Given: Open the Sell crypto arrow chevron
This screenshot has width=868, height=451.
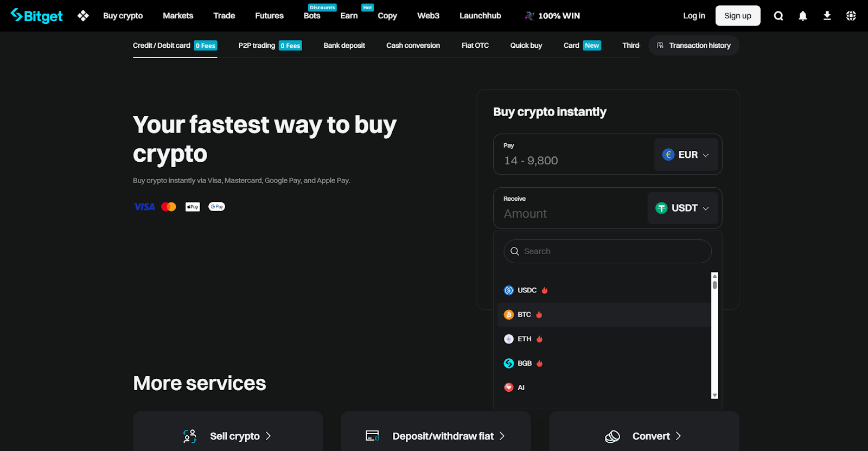Looking at the screenshot, I should click(268, 436).
